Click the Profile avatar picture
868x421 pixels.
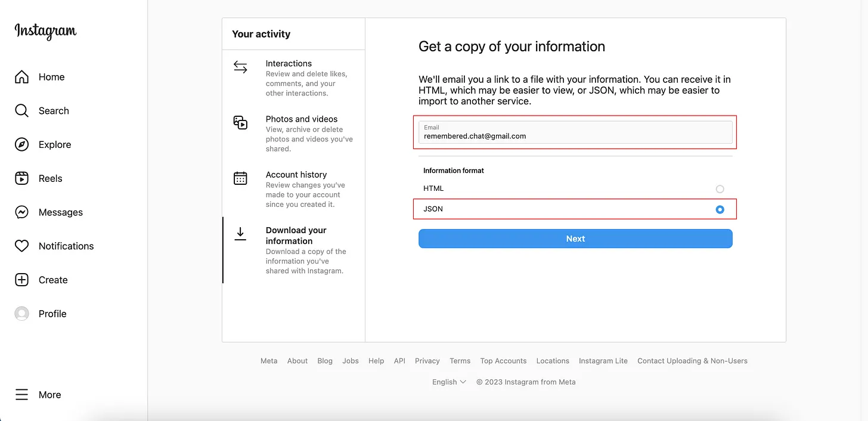pyautogui.click(x=22, y=314)
